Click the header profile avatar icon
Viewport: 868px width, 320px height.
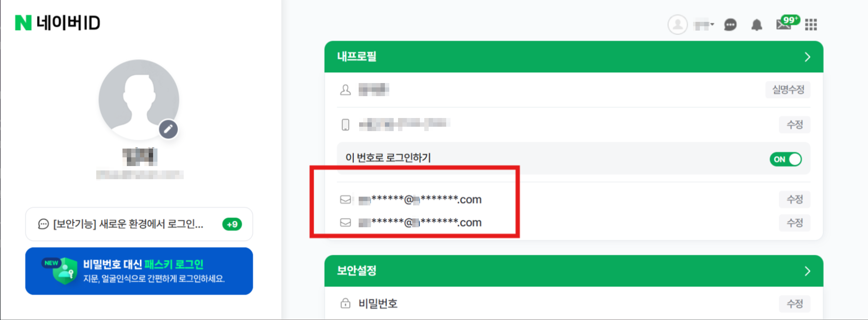pyautogui.click(x=677, y=24)
